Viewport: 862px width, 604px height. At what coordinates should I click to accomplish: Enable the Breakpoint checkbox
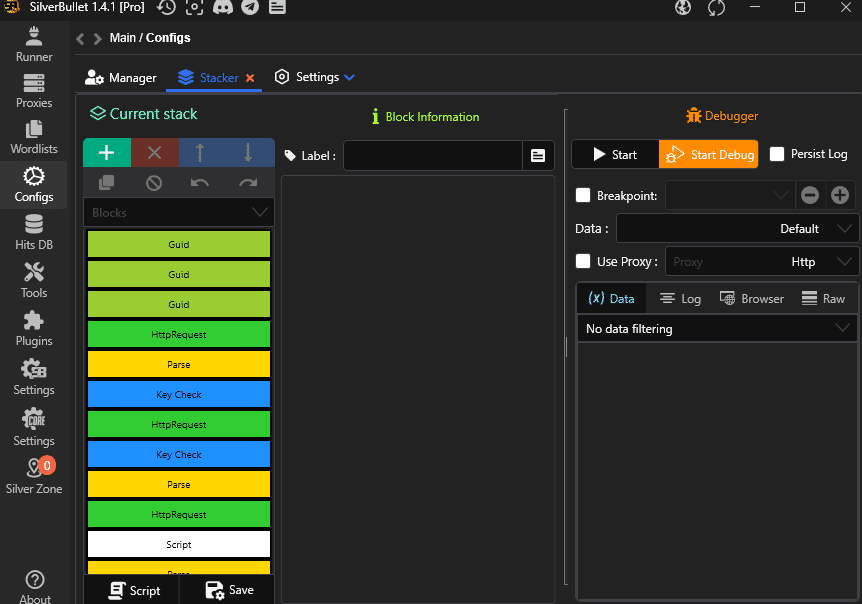click(583, 195)
